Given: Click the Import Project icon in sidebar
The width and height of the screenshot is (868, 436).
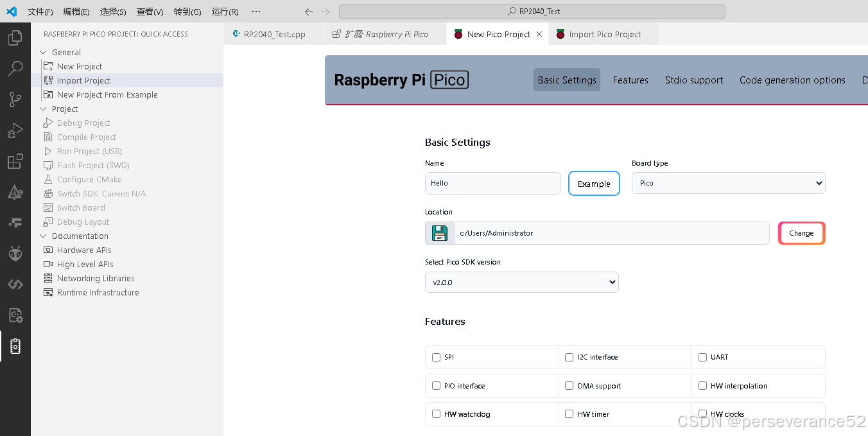Looking at the screenshot, I should pos(48,80).
